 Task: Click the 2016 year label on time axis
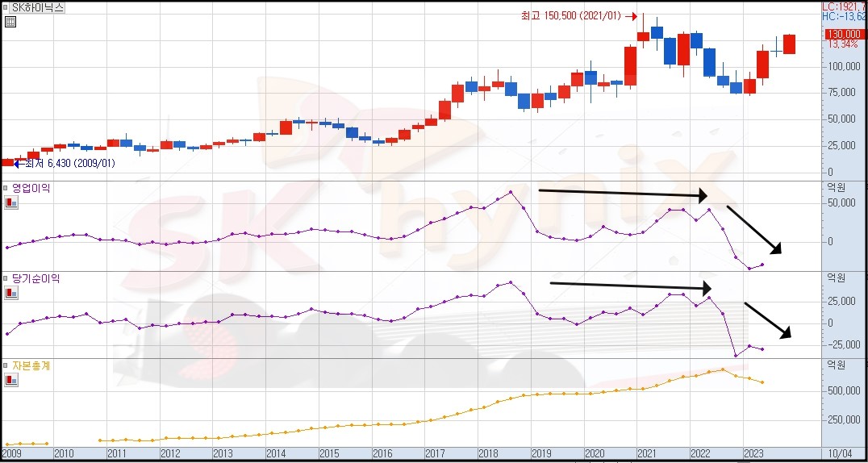click(x=383, y=453)
